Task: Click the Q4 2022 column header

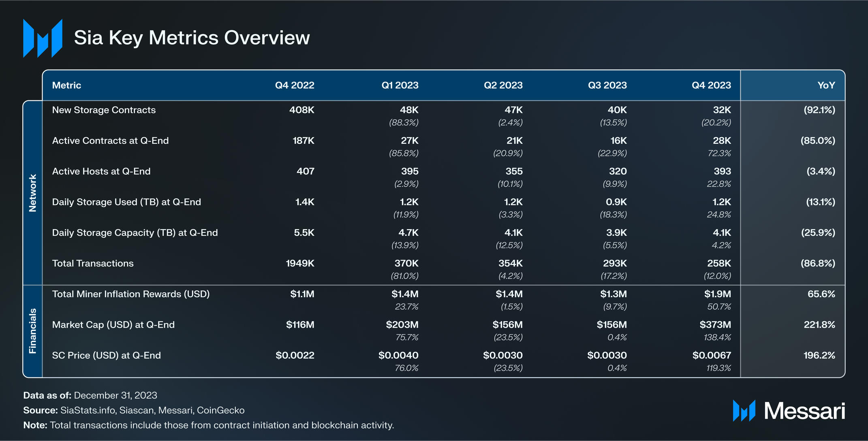Action: [295, 85]
